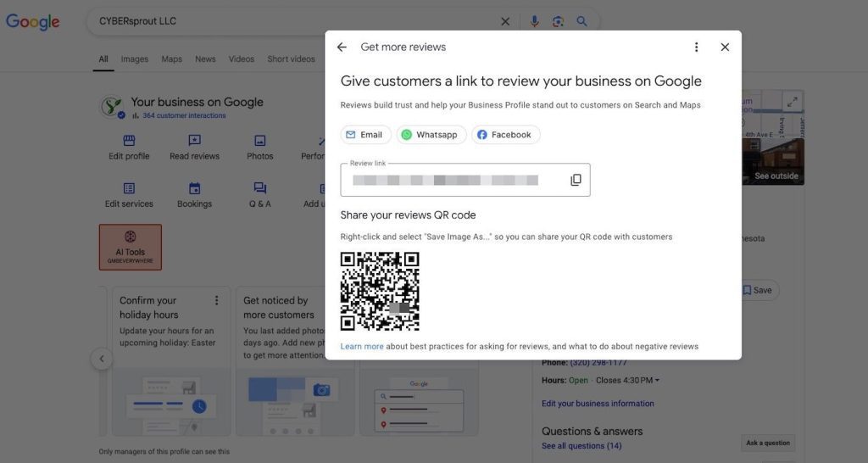
Task: Switch to the Short videos tab
Action: 292,59
